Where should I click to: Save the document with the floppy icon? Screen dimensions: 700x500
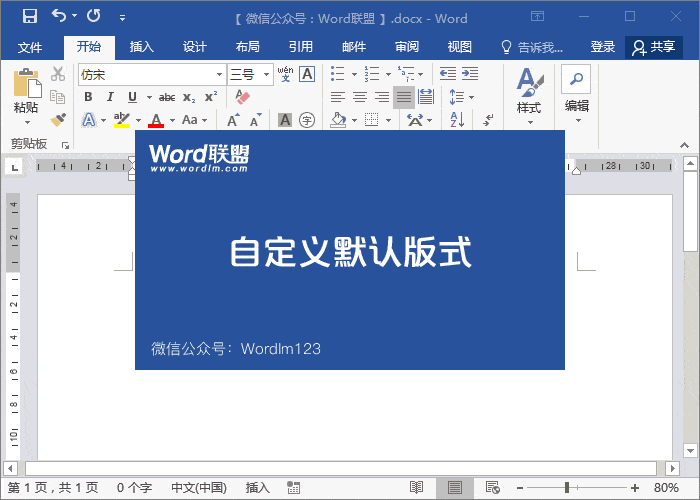point(30,17)
